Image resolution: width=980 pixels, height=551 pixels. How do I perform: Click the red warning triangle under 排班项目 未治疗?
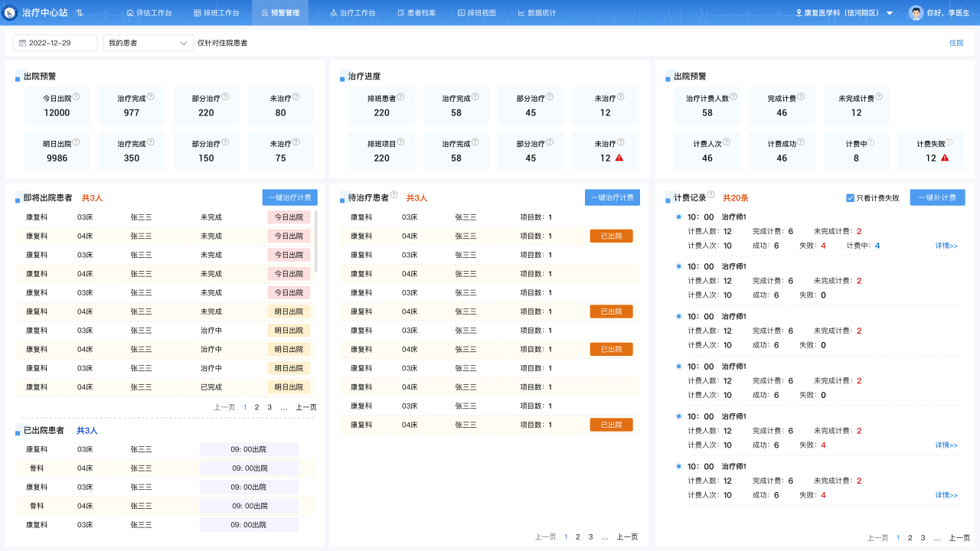click(619, 158)
